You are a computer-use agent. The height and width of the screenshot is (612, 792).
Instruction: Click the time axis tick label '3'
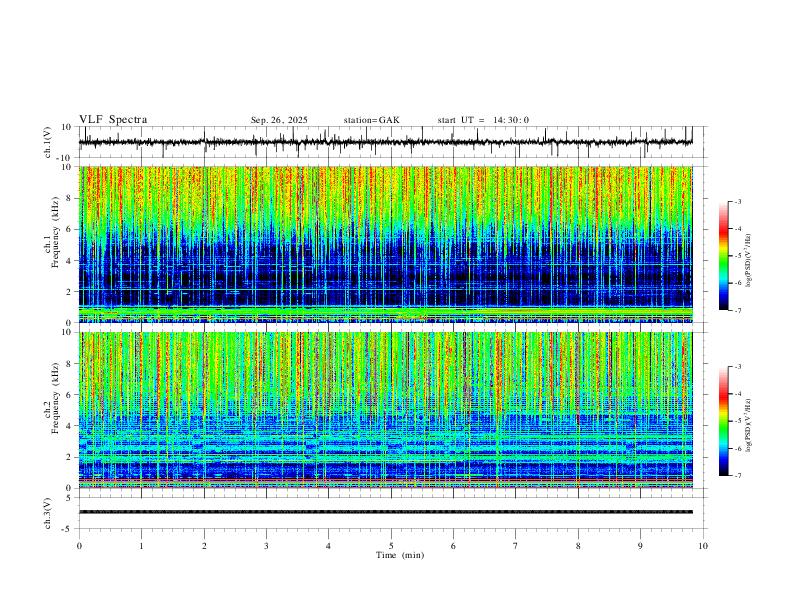tap(266, 546)
